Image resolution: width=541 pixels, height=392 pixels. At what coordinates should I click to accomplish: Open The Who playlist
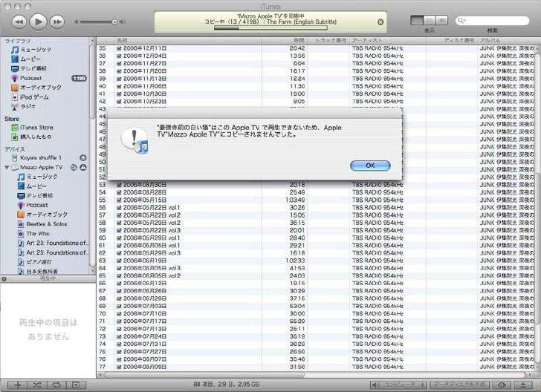tap(38, 233)
